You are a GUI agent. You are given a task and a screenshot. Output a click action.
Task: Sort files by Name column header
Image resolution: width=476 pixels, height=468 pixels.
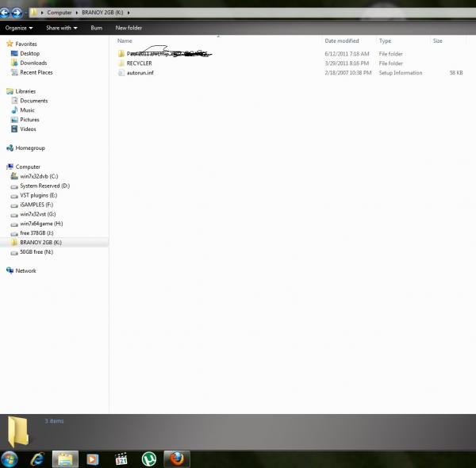click(125, 40)
